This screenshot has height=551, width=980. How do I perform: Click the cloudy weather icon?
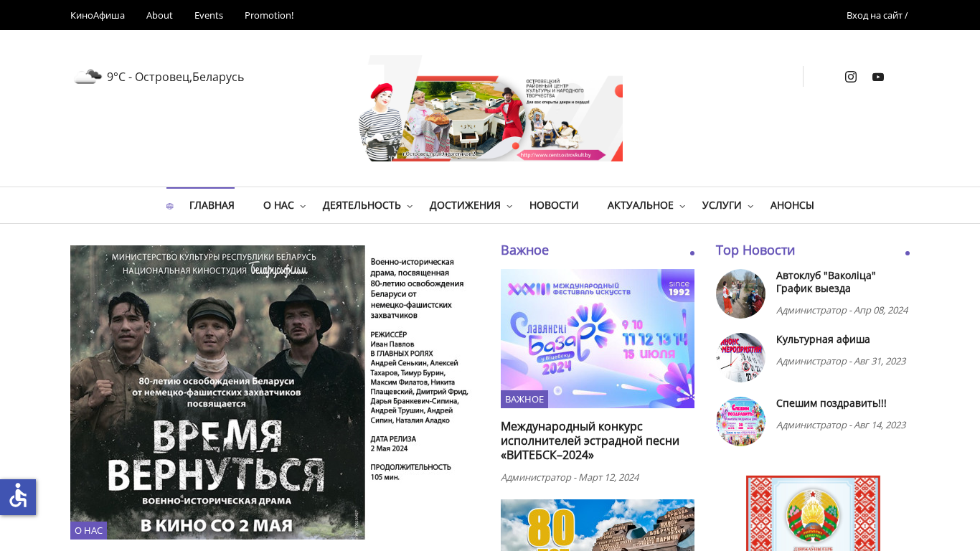tap(88, 77)
